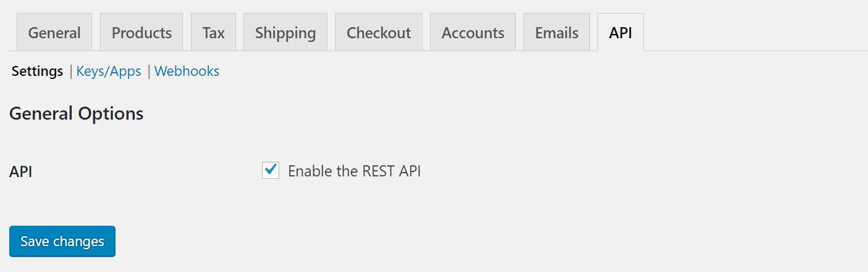Screen dimensions: 868x272
Task: Select the active API tab
Action: click(620, 33)
